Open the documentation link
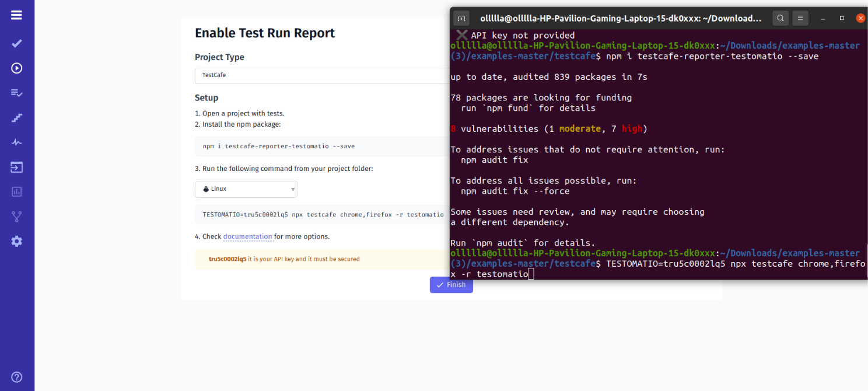The width and height of the screenshot is (868, 391). click(247, 236)
